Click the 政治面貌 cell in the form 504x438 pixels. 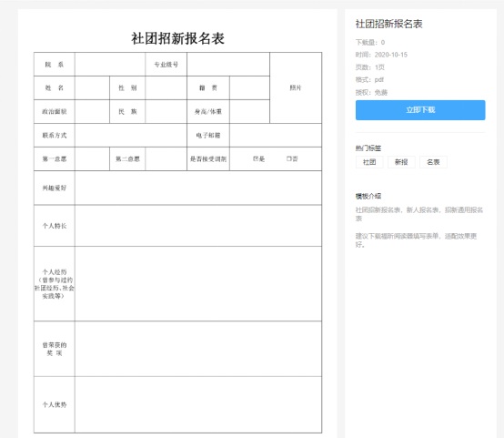[x=55, y=111]
